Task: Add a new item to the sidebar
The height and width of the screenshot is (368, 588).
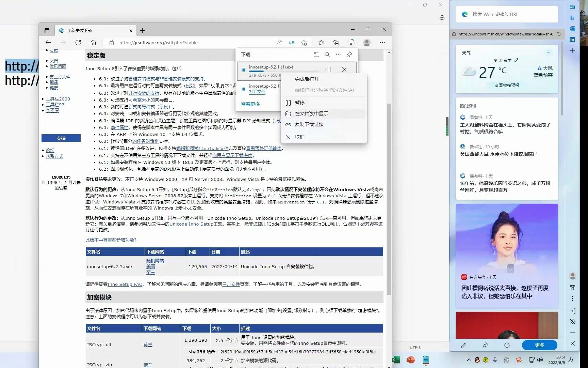Action: (572, 50)
